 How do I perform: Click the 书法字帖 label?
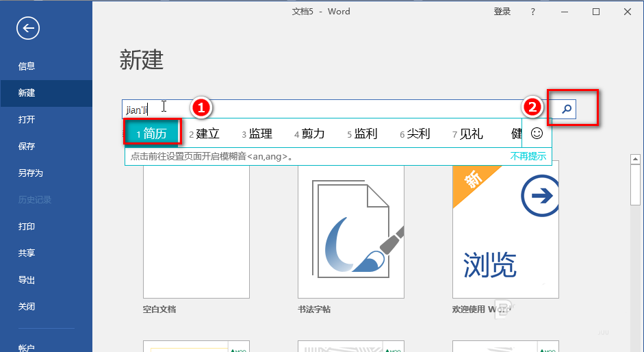click(314, 310)
